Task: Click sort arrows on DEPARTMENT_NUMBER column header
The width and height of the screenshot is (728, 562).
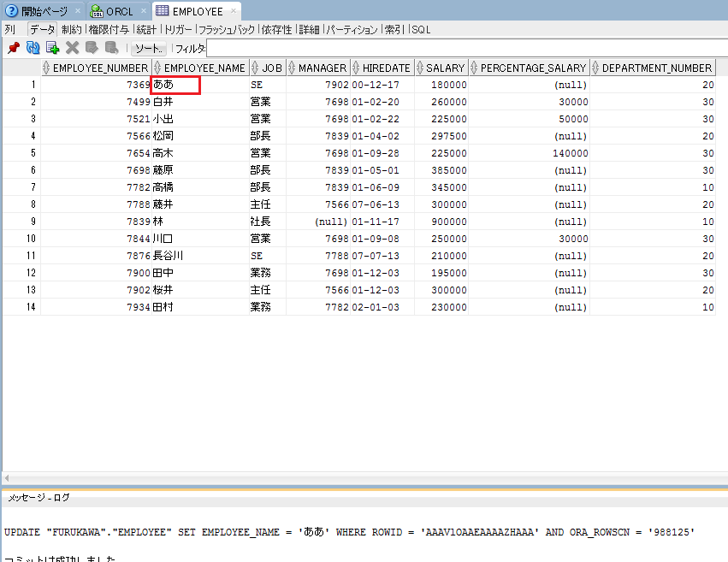Action: coord(595,68)
